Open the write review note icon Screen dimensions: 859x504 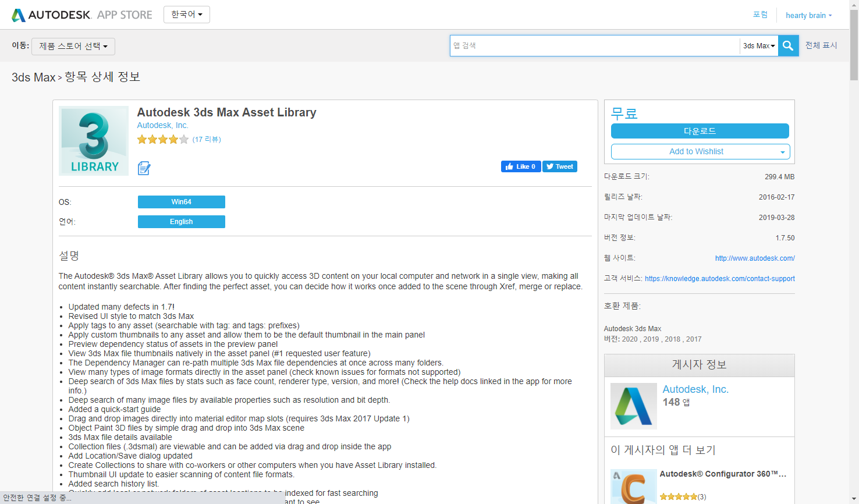click(144, 168)
